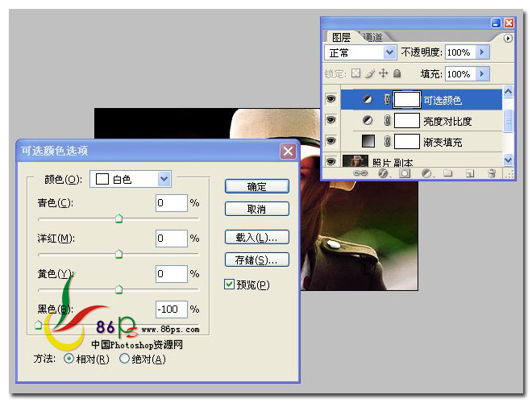This screenshot has width=532, height=403.
Task: Click the 取消 button
Action: click(257, 209)
